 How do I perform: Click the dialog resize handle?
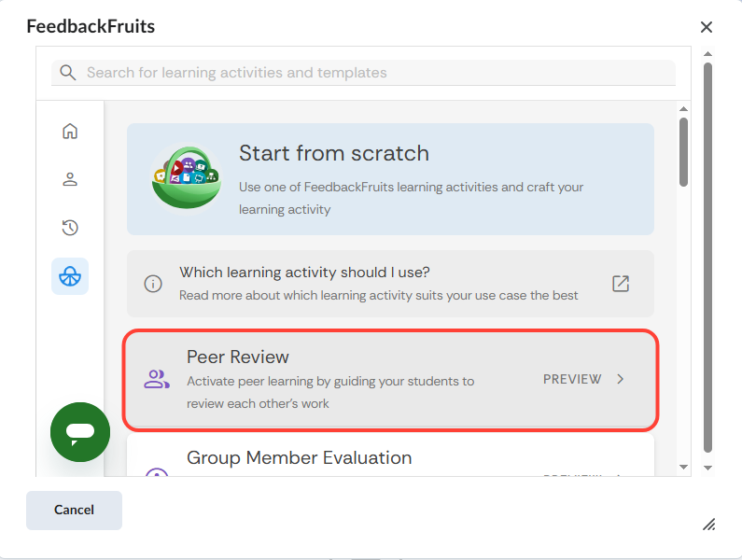708,525
